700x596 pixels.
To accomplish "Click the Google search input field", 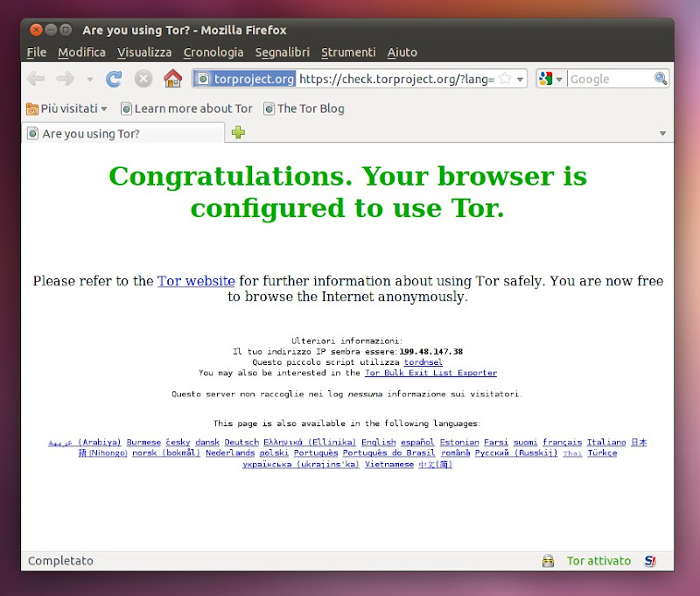I will pyautogui.click(x=610, y=79).
